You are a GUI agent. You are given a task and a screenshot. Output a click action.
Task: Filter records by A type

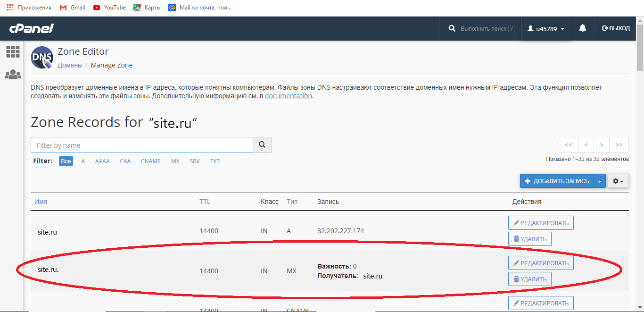[x=83, y=161]
